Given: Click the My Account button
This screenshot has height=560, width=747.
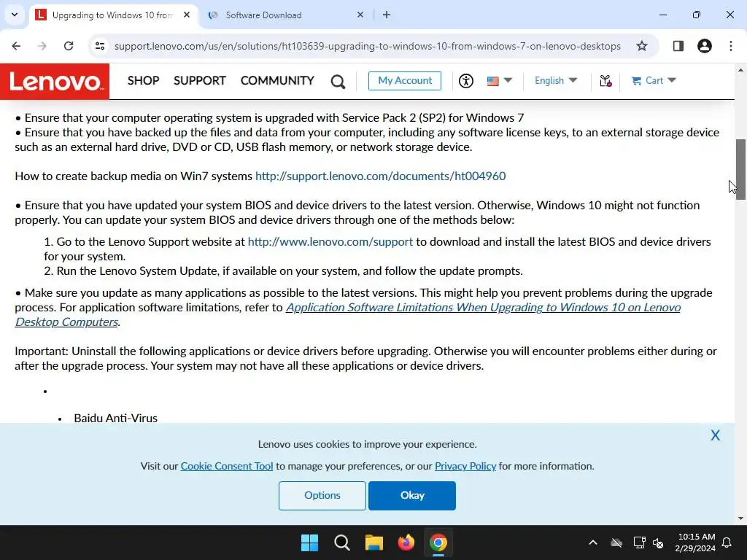Looking at the screenshot, I should [x=404, y=80].
